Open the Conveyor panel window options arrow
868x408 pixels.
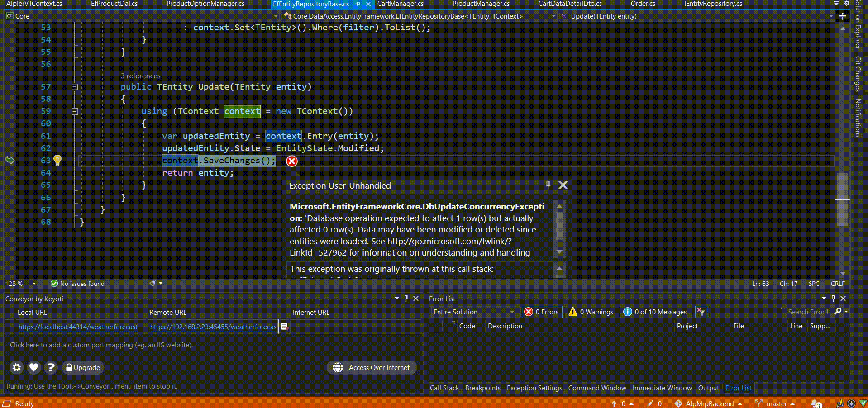[x=397, y=299]
